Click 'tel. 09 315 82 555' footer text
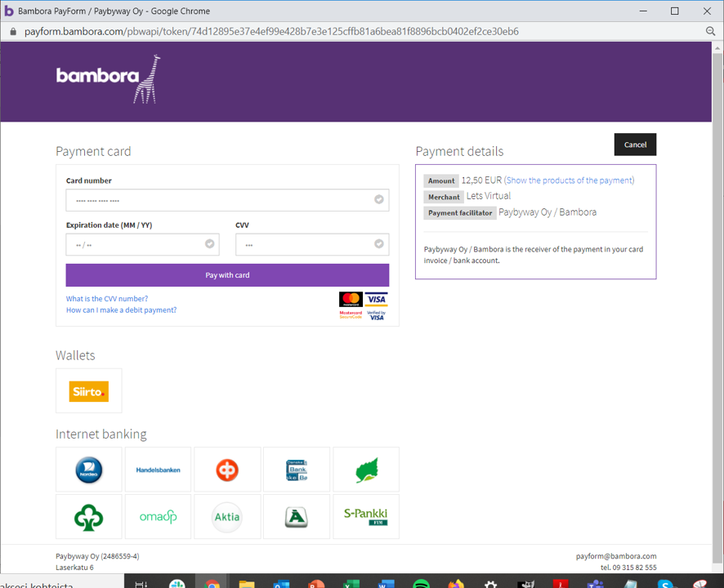 (x=628, y=568)
